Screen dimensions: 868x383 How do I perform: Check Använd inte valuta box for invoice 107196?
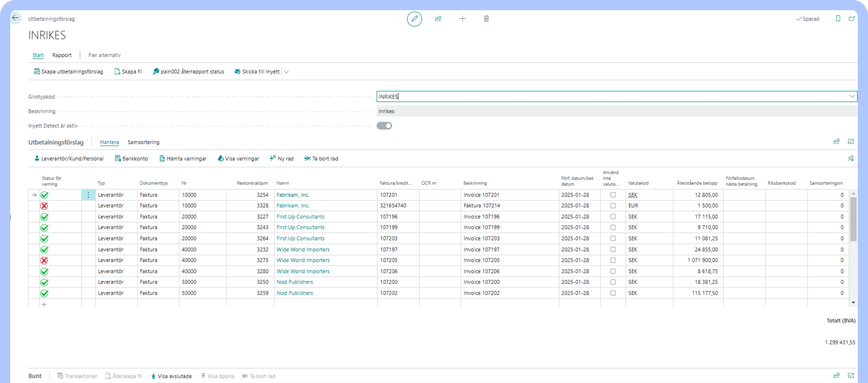click(x=613, y=217)
